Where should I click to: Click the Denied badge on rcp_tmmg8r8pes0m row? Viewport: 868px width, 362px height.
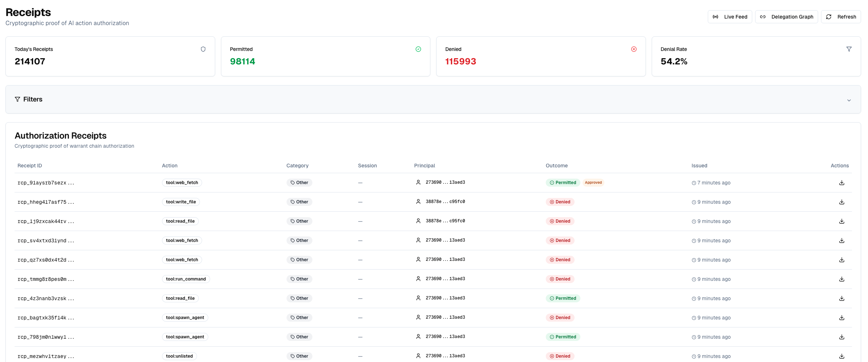(x=560, y=279)
